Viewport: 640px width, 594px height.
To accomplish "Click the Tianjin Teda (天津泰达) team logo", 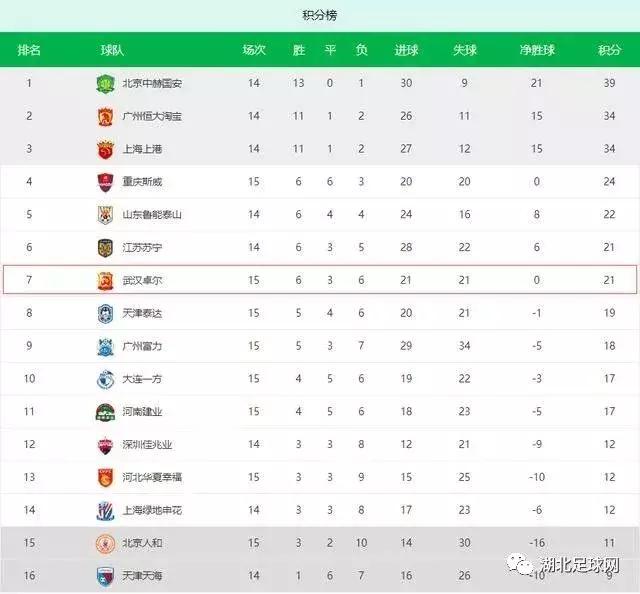I will (x=105, y=314).
